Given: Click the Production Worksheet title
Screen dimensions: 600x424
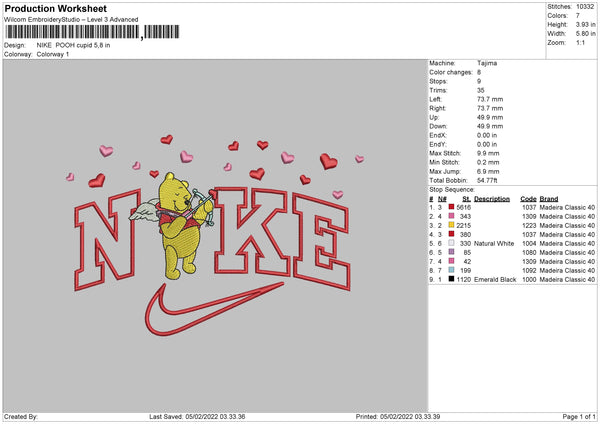Looking at the screenshot, I should point(50,7).
